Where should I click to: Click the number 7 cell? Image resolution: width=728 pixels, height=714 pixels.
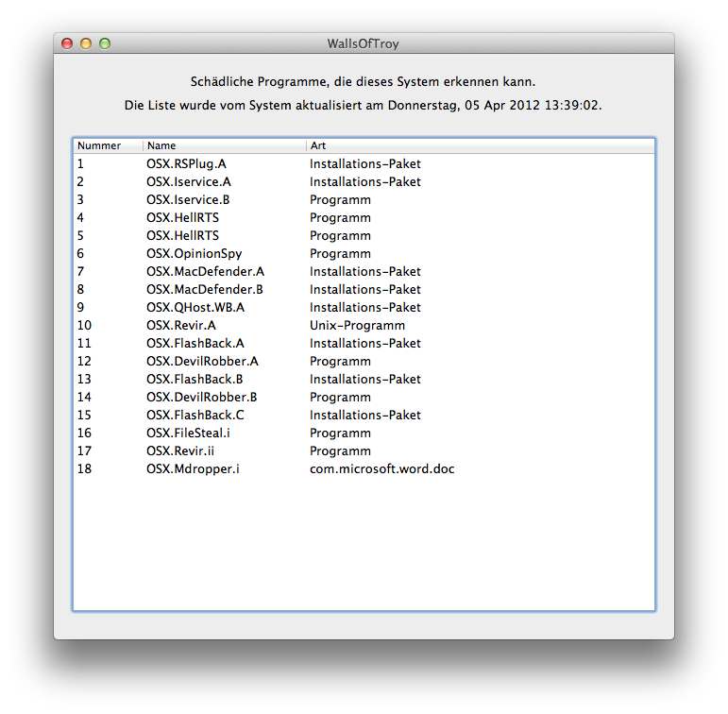point(80,271)
